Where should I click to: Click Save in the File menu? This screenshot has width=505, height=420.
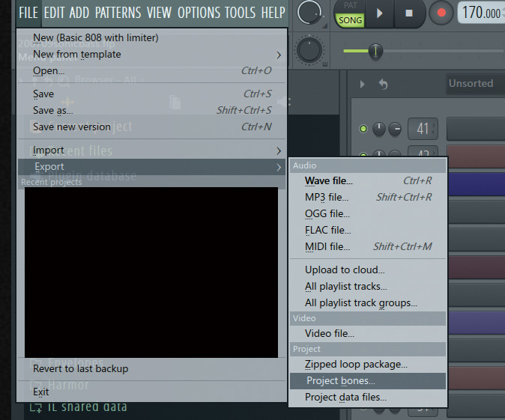coord(151,94)
